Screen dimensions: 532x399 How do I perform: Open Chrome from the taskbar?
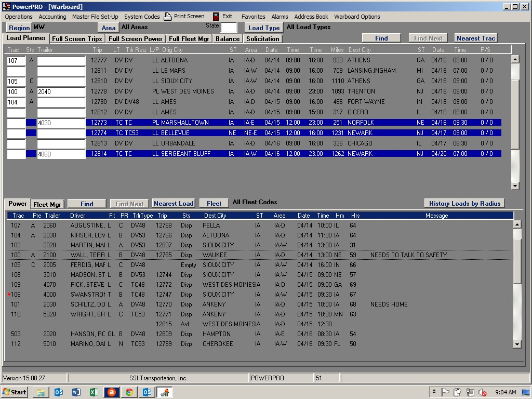click(129, 392)
